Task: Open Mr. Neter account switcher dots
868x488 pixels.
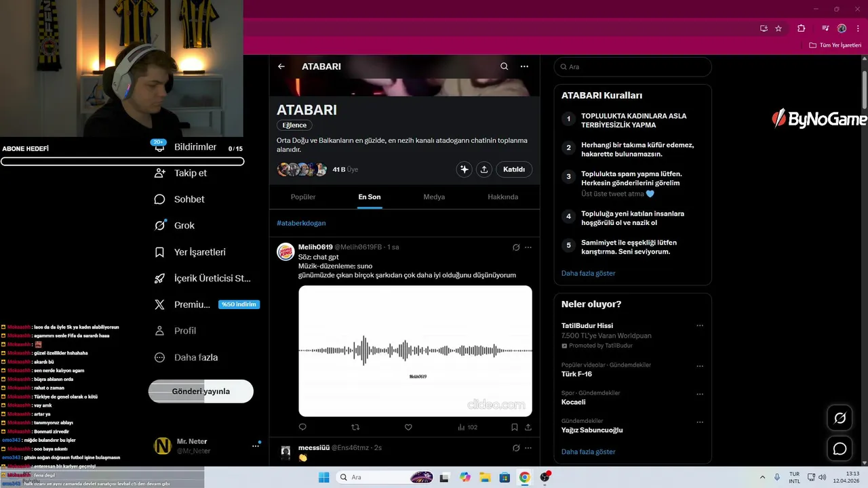Action: coord(256,445)
